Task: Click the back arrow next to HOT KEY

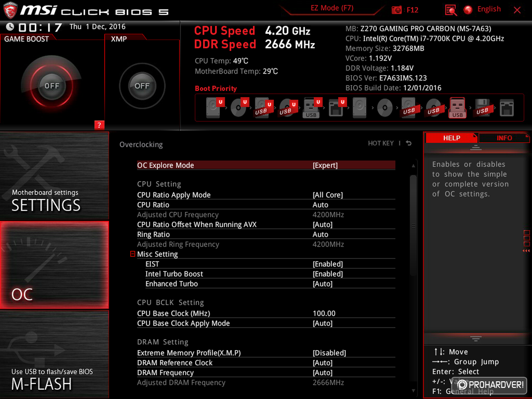Action: [x=408, y=143]
